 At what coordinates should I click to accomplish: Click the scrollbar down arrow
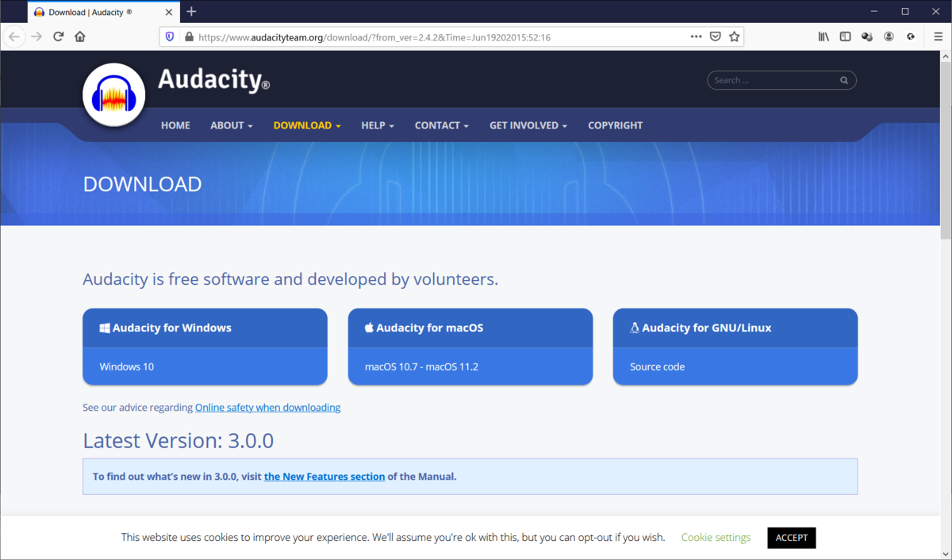point(946,554)
